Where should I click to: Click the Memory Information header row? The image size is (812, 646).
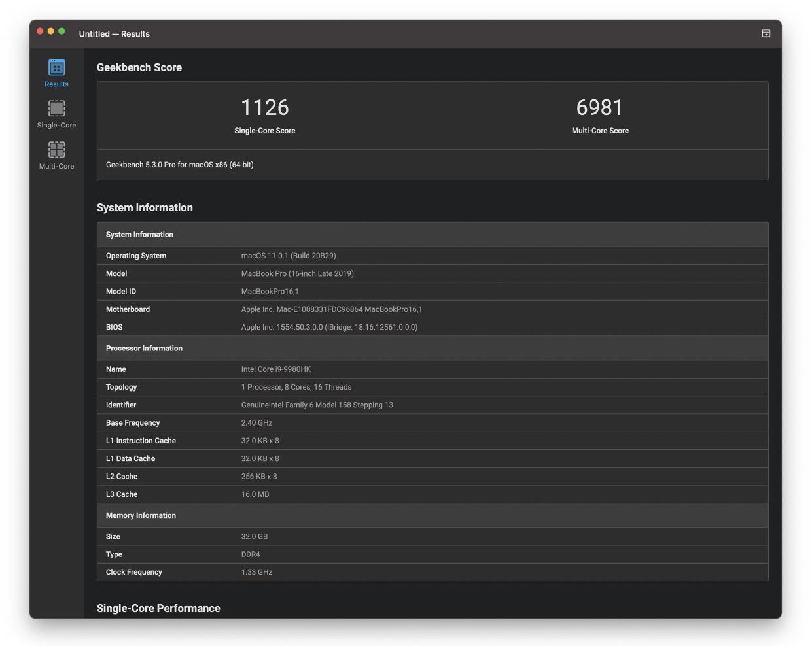pos(432,516)
